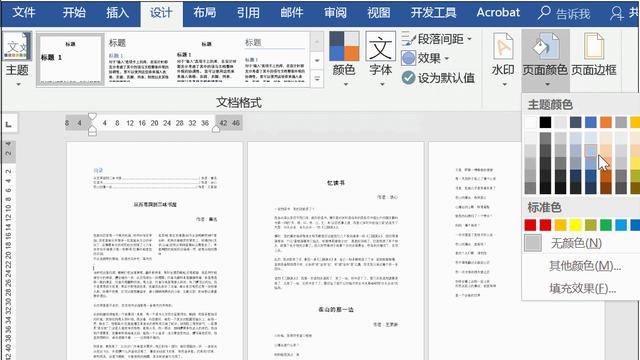Screen dimensions: 640x360
Task: Click the tab stop selector at ruler corner
Action: pyautogui.click(x=9, y=124)
